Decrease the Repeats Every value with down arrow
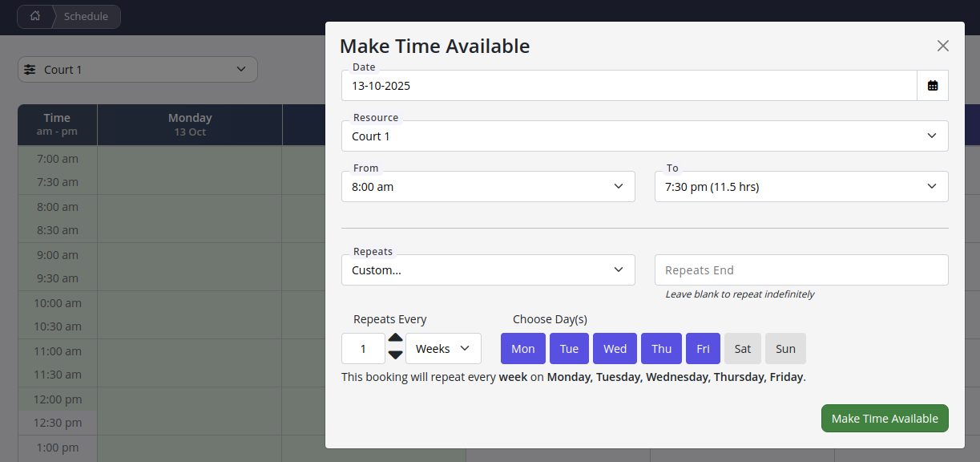 click(x=395, y=355)
